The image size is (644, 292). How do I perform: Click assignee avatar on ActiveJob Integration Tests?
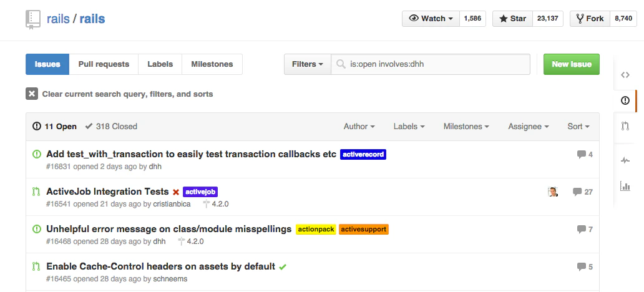tap(553, 192)
